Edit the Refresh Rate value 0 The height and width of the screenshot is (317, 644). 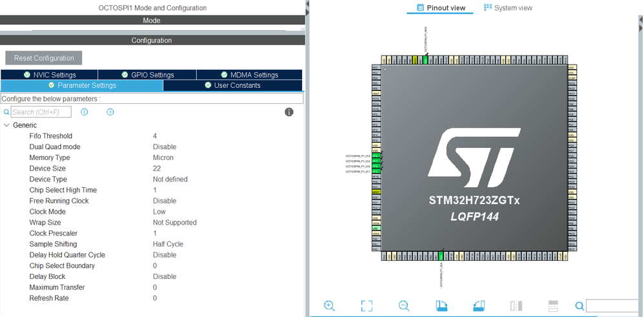155,298
